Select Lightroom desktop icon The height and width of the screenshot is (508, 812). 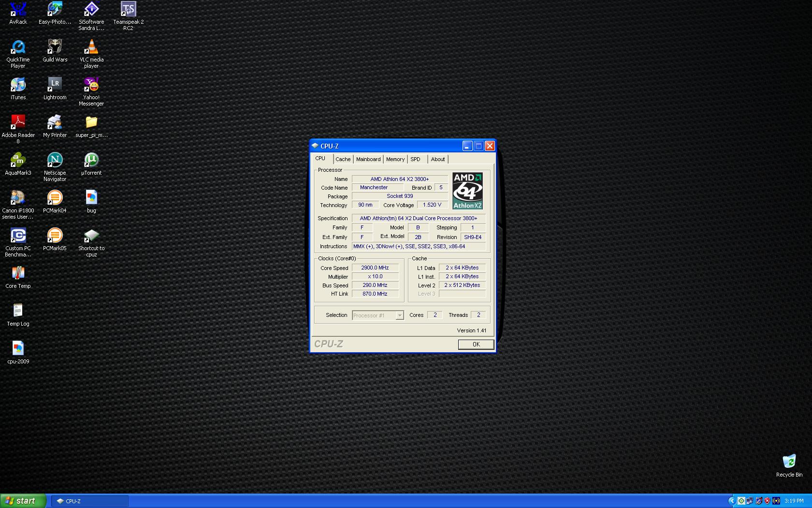55,89
